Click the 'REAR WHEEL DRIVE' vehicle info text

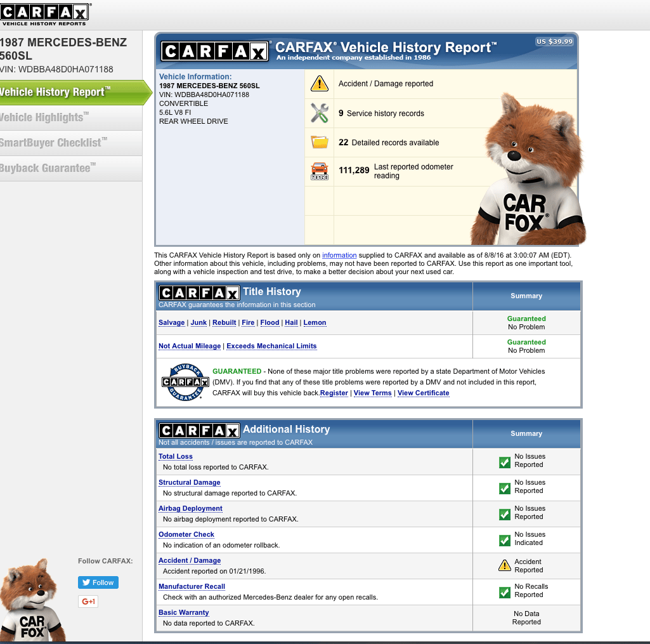pos(193,121)
